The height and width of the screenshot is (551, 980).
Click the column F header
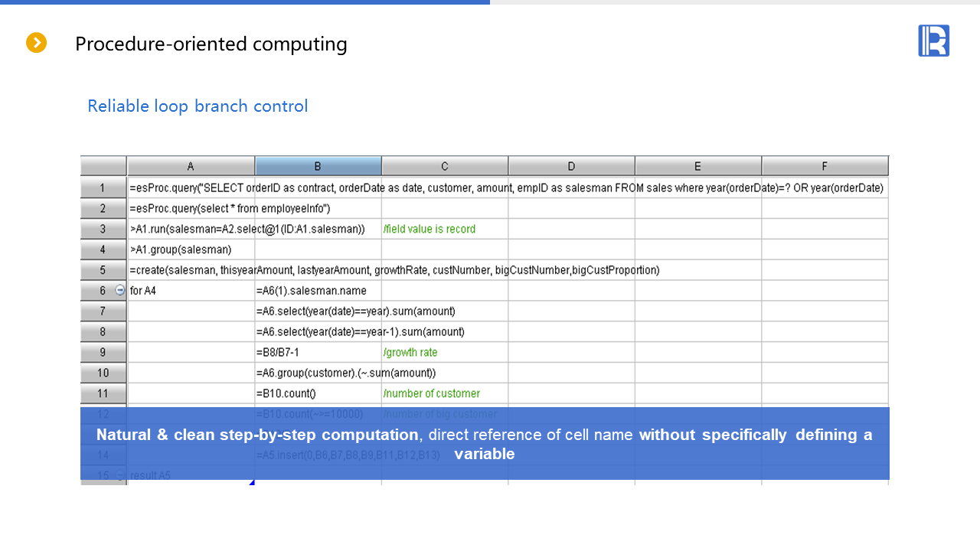825,166
